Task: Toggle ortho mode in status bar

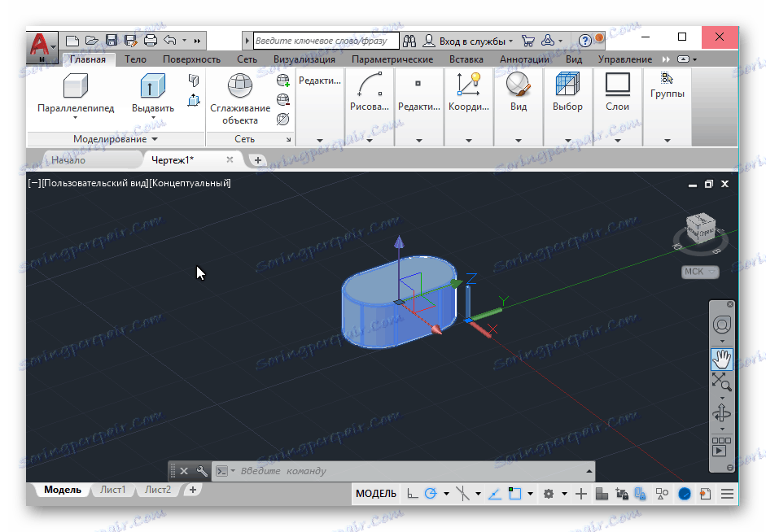Action: pyautogui.click(x=413, y=494)
